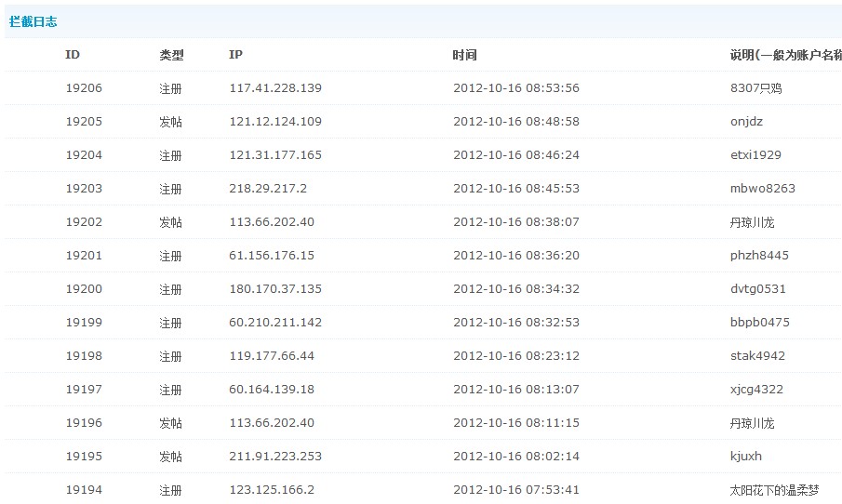Click the account name 太阳花下的温柔梦
Image resolution: width=842 pixels, height=504 pixels.
point(774,490)
